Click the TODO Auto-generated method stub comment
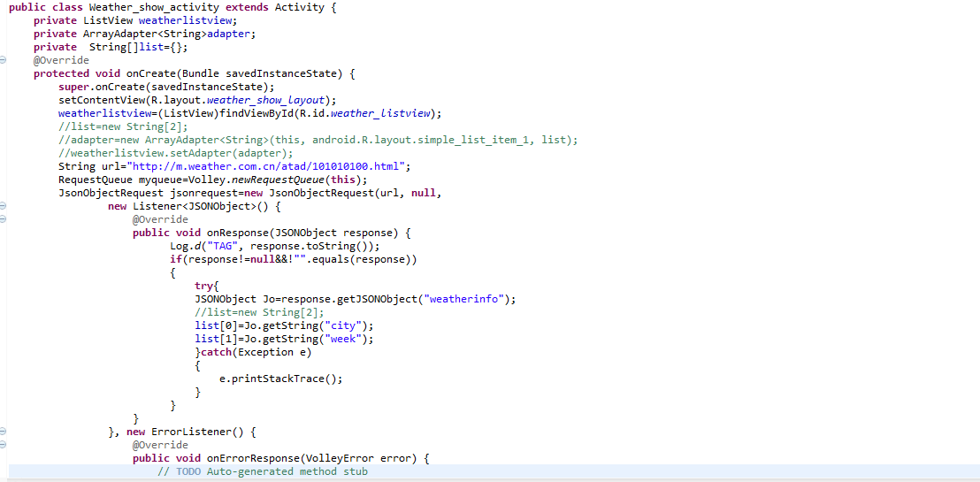Viewport: 980px width, 482px height. pos(263,471)
